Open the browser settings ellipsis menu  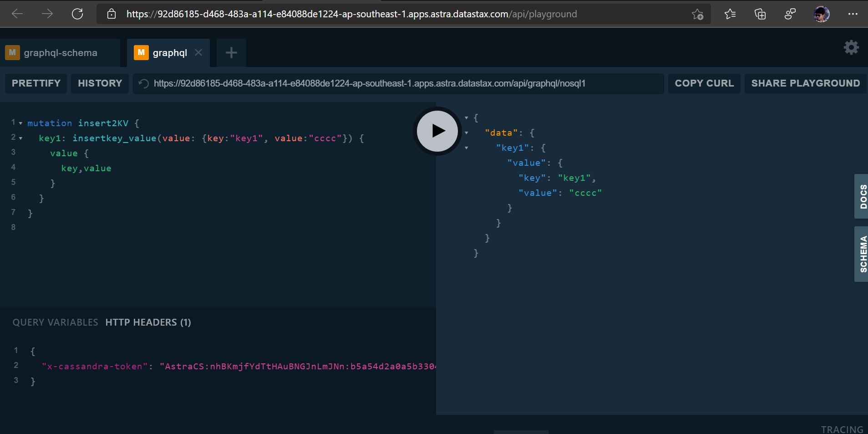point(853,14)
